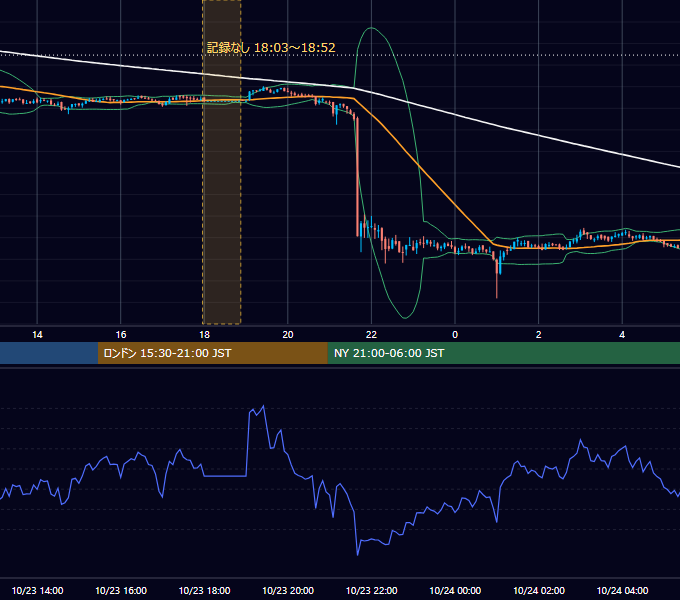Click the 18 hour axis label
Screen dimensions: 680x600
coord(204,335)
